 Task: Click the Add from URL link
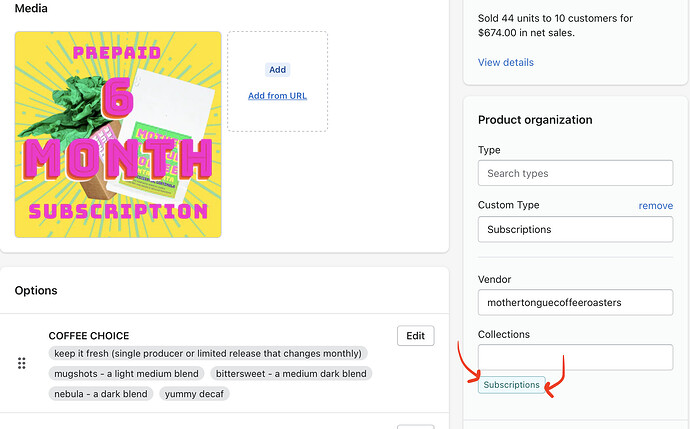click(277, 96)
